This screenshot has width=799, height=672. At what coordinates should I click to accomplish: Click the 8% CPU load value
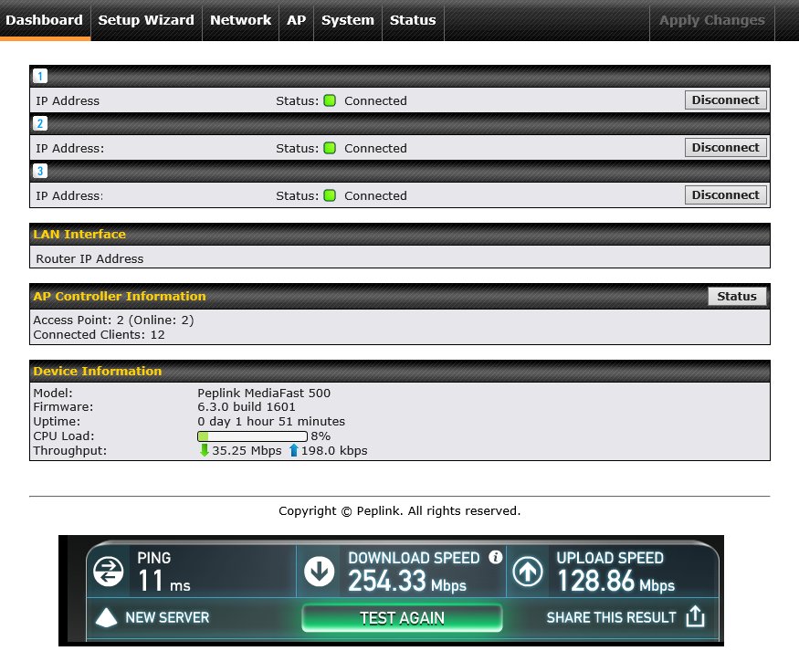pyautogui.click(x=321, y=436)
